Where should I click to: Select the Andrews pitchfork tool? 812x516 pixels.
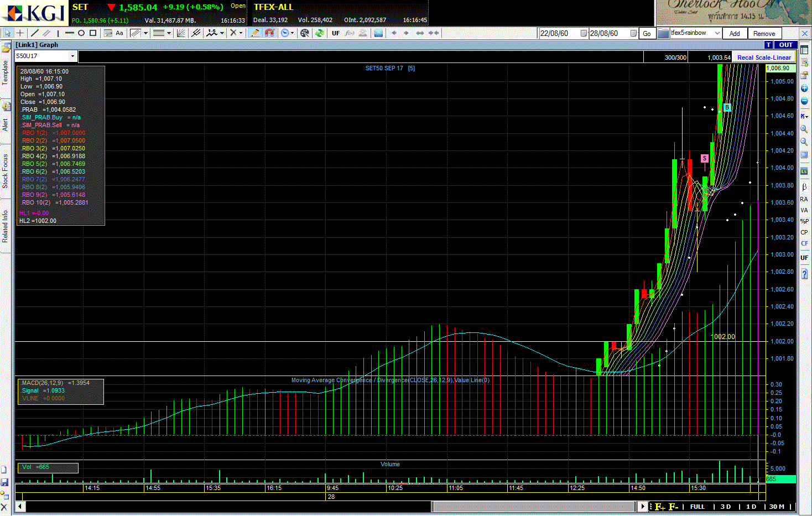(x=196, y=33)
